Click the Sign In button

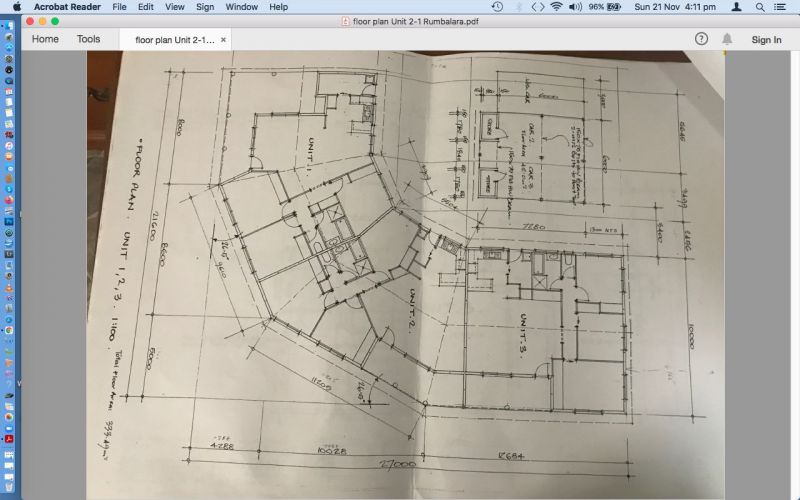pos(766,39)
